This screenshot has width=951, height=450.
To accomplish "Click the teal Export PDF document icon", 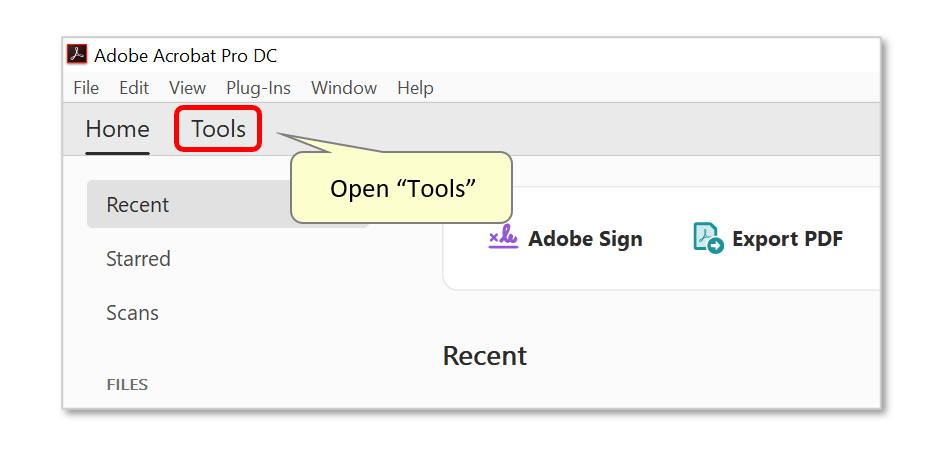I will coord(708,238).
